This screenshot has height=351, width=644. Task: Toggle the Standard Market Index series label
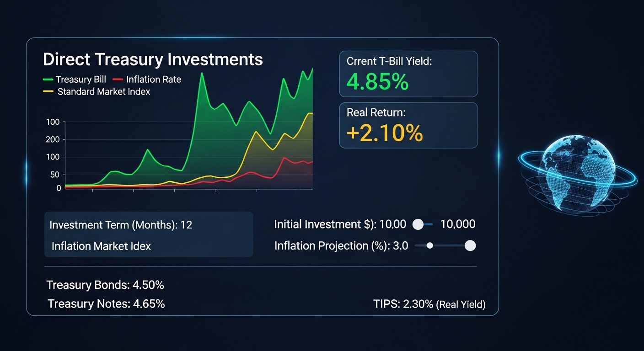[104, 92]
